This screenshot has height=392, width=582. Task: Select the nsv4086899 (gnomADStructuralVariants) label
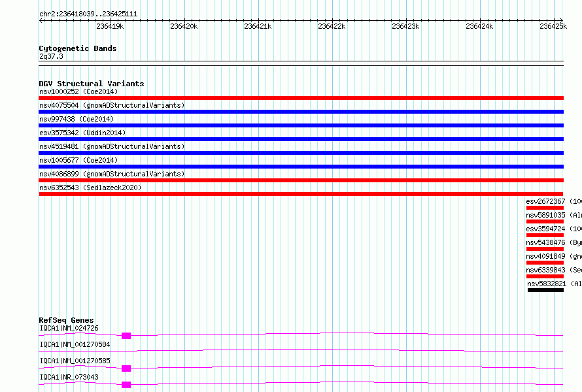pyautogui.click(x=112, y=174)
